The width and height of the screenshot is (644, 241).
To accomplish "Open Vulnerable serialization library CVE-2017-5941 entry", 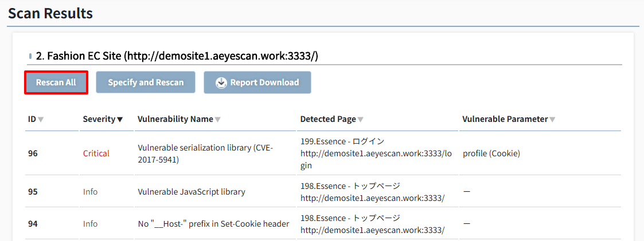I will coord(205,153).
